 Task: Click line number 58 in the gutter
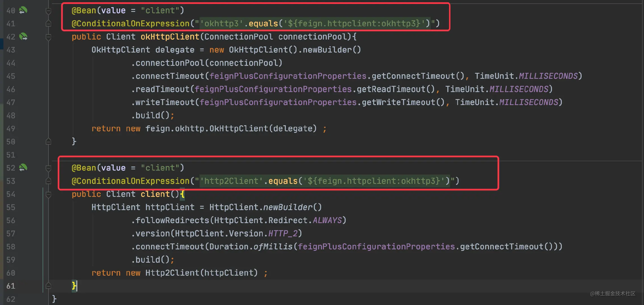pos(11,247)
